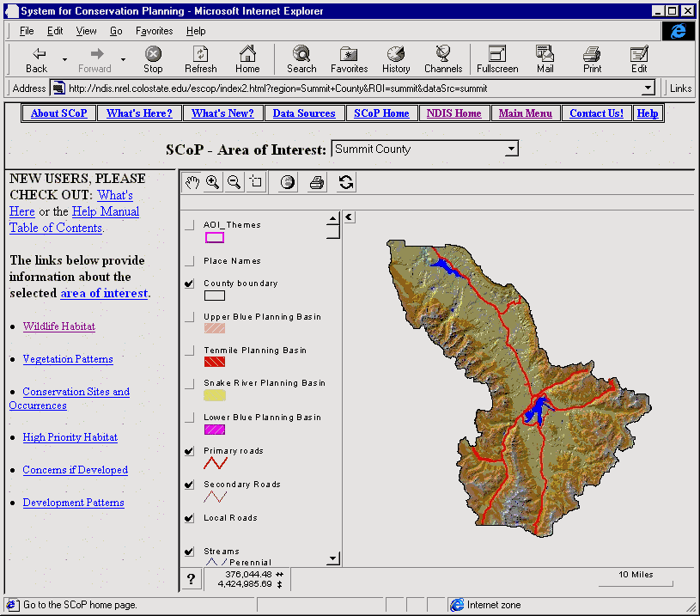Follow the Wildlife Habitat link
The image size is (700, 616).
point(58,326)
